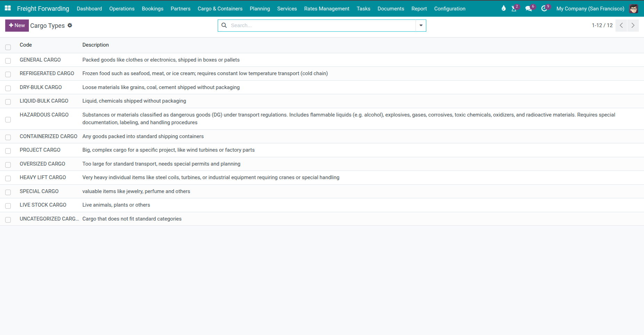Viewport: 644px width, 335px height.
Task: Open the Cargo Types gear actions icon
Action: [70, 25]
